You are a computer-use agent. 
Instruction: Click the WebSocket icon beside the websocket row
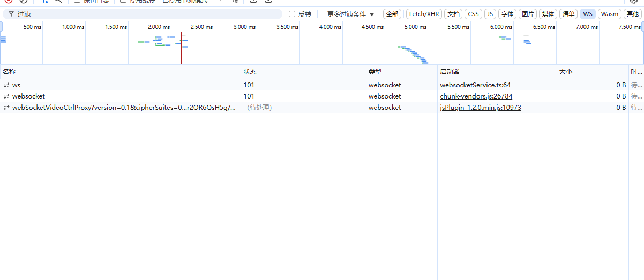7,96
